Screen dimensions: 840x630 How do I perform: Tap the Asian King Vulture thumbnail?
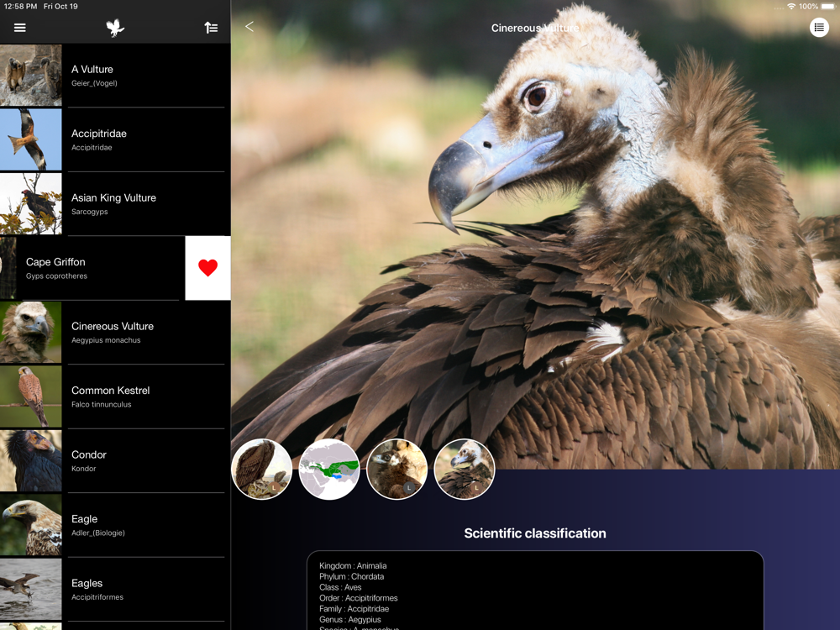pos(30,204)
